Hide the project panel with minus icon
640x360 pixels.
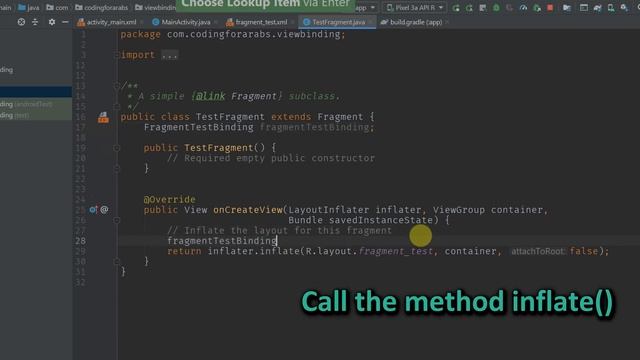click(65, 22)
